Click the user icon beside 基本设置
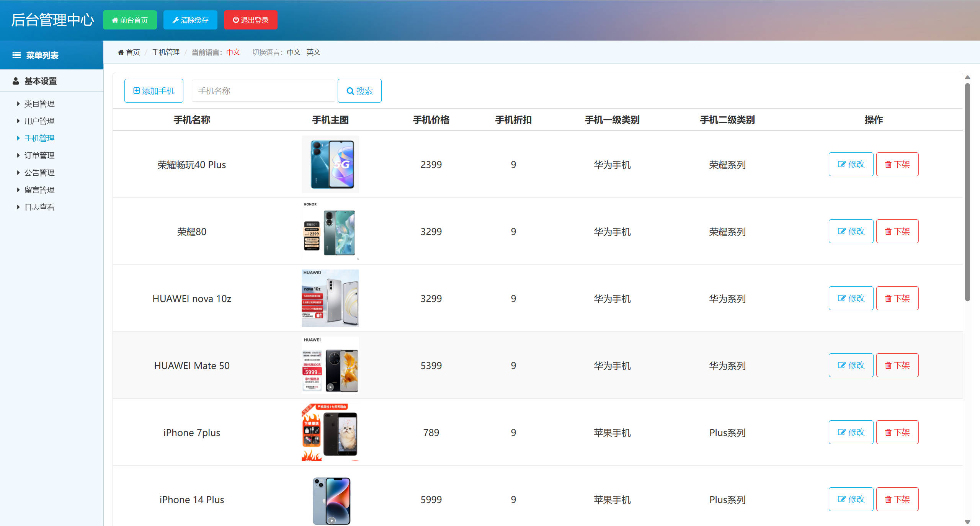The height and width of the screenshot is (526, 980). click(16, 81)
